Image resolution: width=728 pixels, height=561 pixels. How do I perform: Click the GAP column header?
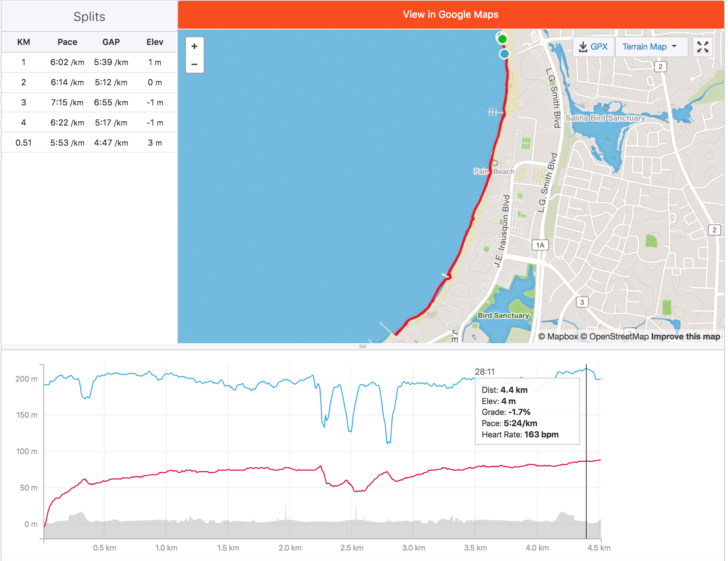coord(111,42)
